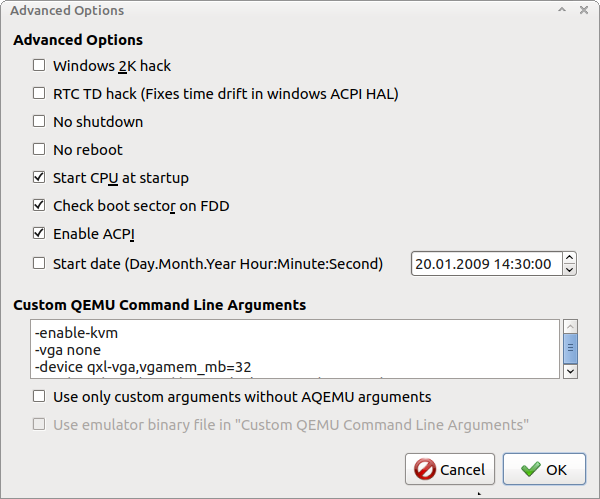The image size is (600, 499).
Task: Click the Cancel button
Action: [450, 469]
